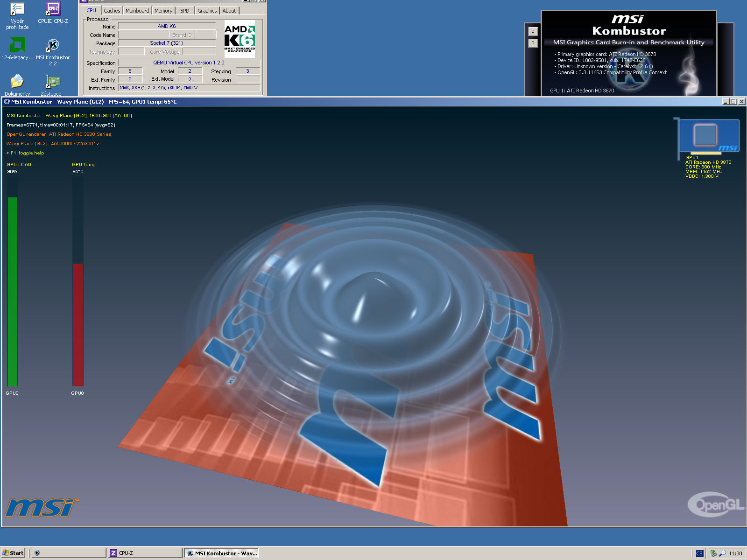Click the 'GPU 1: ATI Radeon HD 3870' text

[x=582, y=91]
